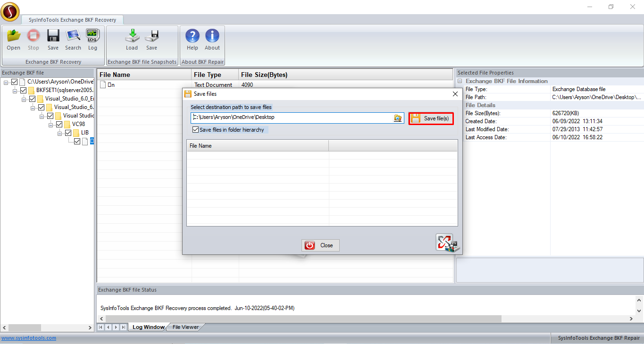Collapse Exchange BKF File Information section
644x344 pixels.
click(460, 81)
